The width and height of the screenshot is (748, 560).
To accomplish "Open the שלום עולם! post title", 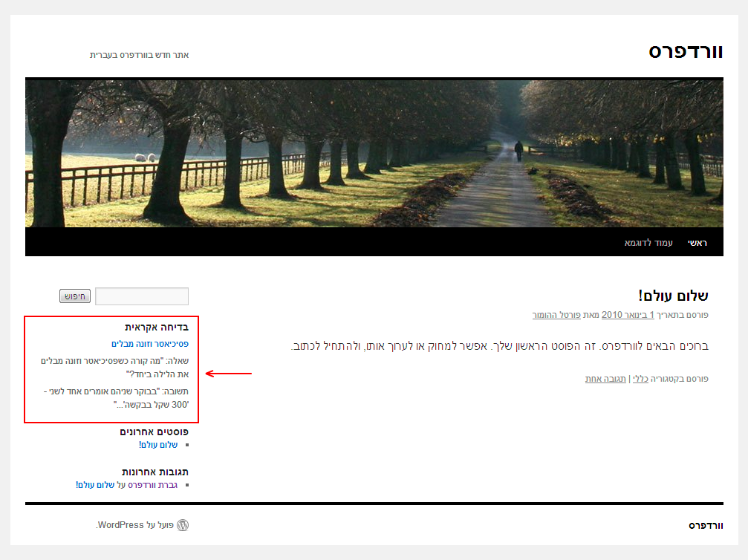I will pos(673,296).
